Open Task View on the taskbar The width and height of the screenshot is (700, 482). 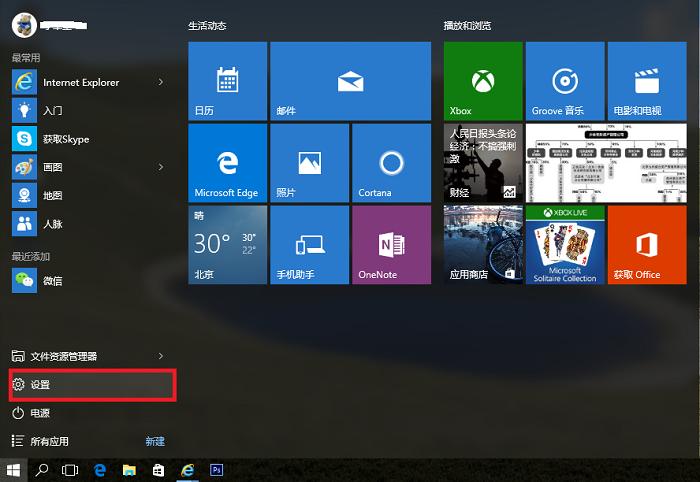pos(70,470)
